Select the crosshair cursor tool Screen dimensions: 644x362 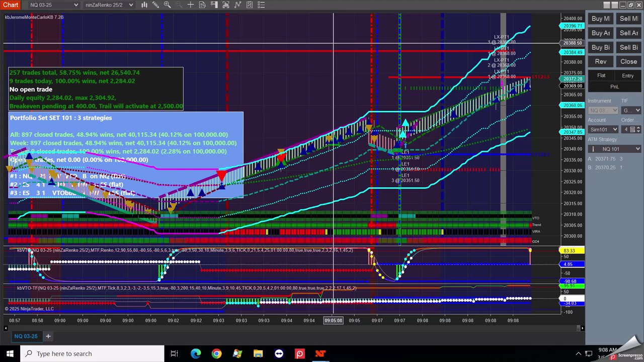point(191,5)
